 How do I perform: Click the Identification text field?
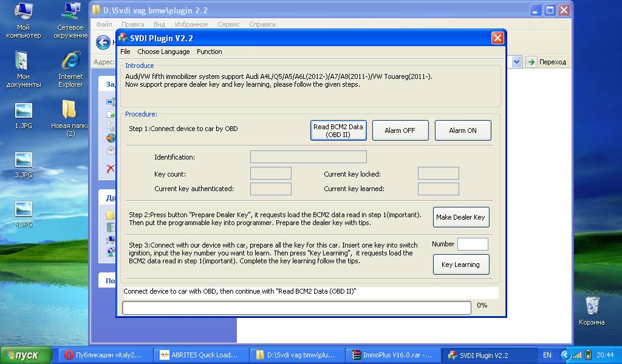pyautogui.click(x=308, y=157)
